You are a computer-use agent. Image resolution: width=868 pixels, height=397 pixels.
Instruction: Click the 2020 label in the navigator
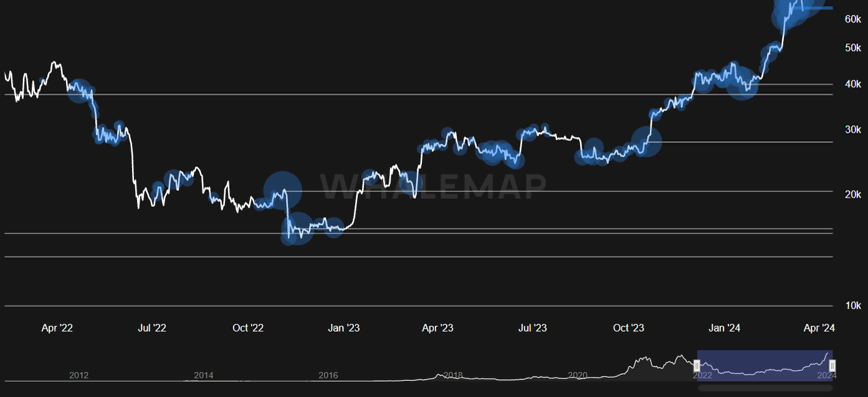(578, 375)
